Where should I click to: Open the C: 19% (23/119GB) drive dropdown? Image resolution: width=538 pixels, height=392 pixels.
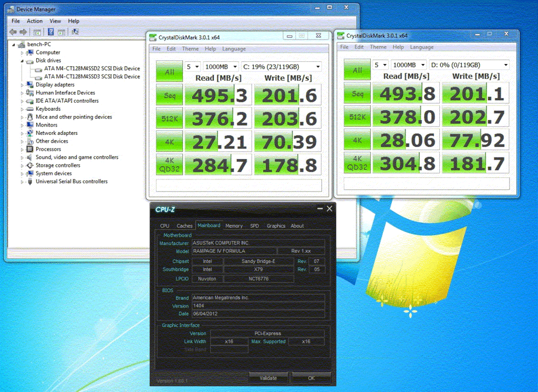(281, 67)
